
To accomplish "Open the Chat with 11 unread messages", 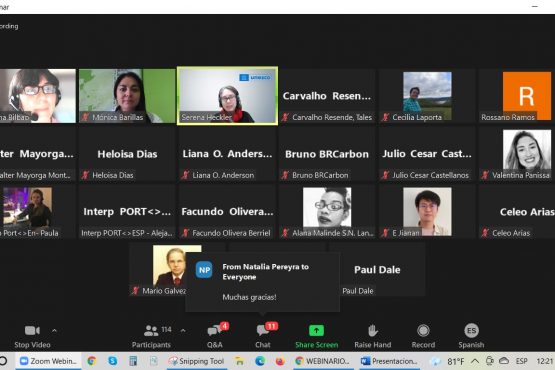I will 263,336.
